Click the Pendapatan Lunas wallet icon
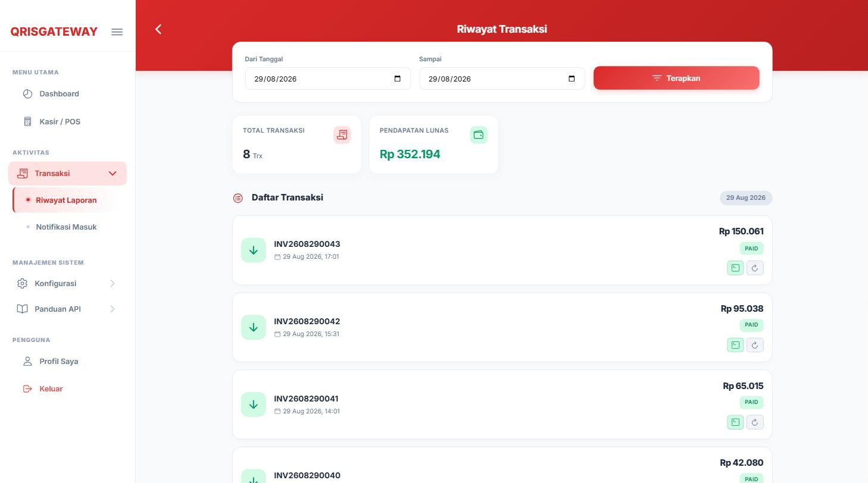This screenshot has height=483, width=868. click(x=479, y=135)
